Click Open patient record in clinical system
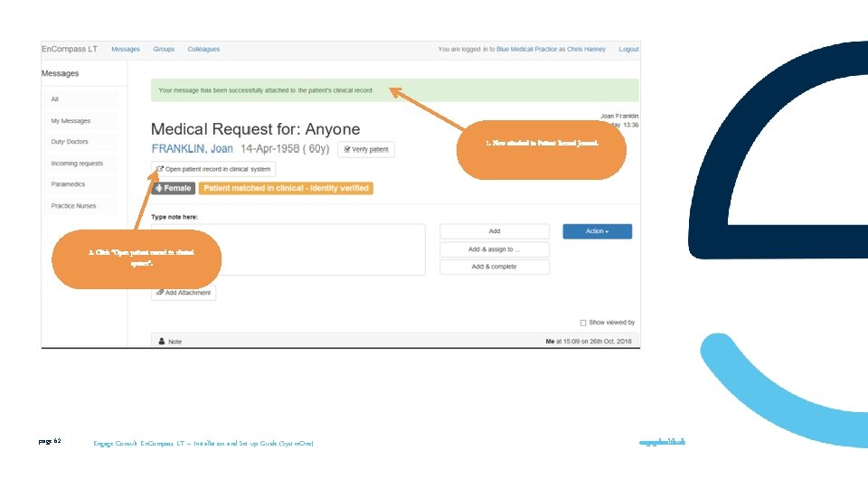Screen dimensions: 868x488 point(213,169)
